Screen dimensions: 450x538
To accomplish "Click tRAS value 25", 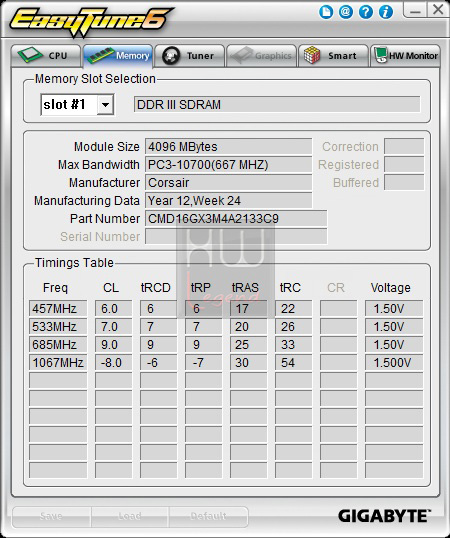I will point(248,344).
